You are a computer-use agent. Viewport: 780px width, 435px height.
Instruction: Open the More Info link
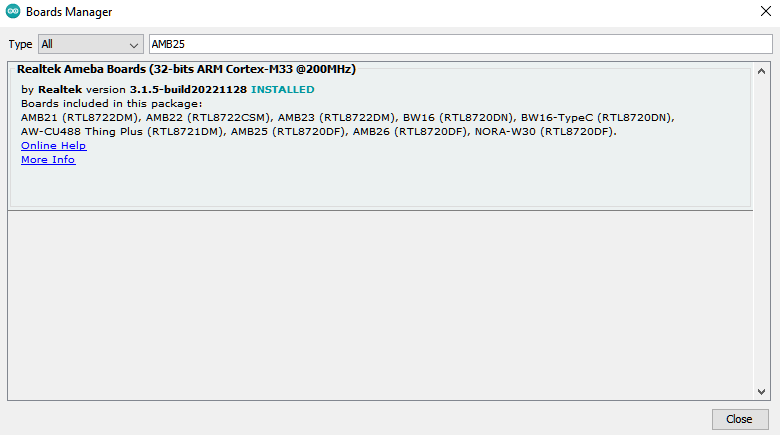click(48, 160)
